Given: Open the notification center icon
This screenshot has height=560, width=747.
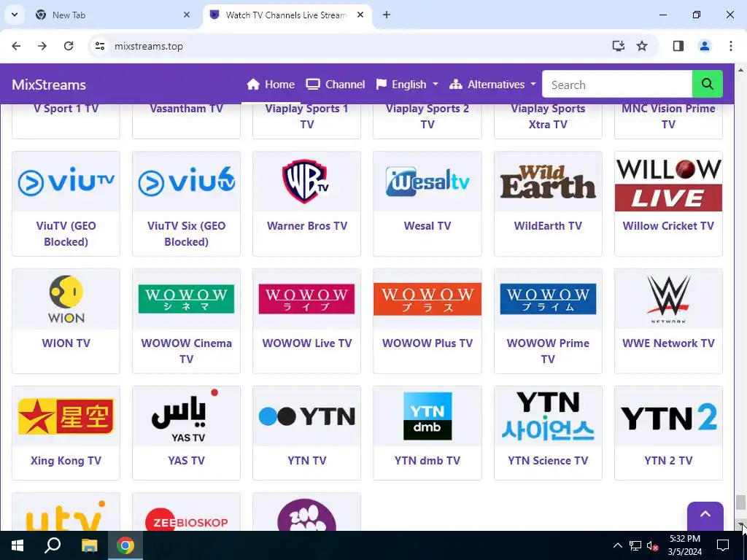Looking at the screenshot, I should click(x=723, y=545).
